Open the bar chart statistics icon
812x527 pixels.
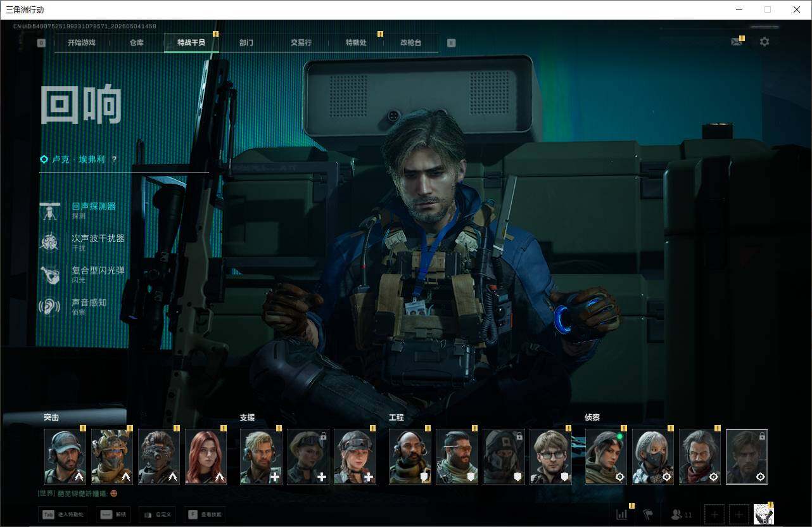(x=622, y=514)
